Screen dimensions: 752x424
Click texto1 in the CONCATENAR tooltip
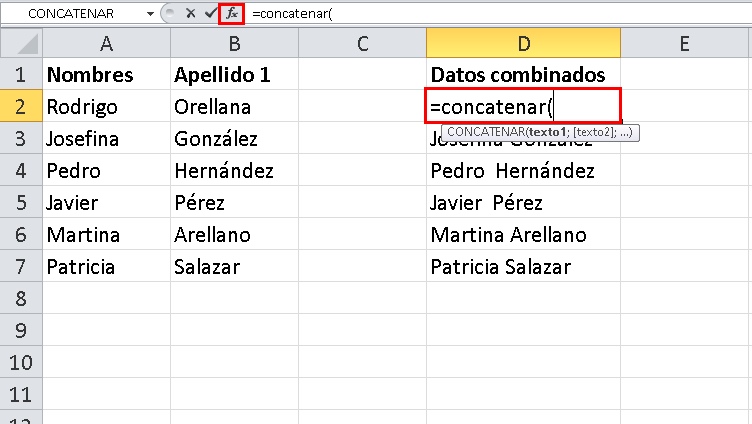[550, 132]
